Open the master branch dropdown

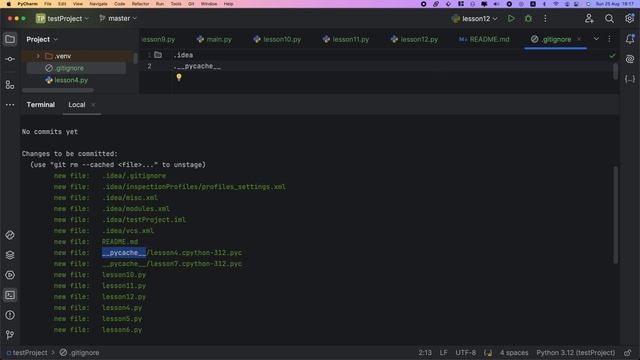click(118, 18)
